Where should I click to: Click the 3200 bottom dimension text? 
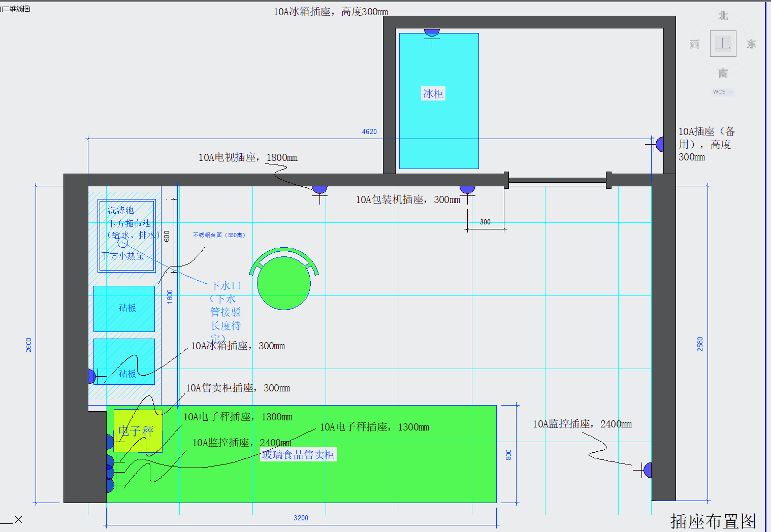pos(301,518)
